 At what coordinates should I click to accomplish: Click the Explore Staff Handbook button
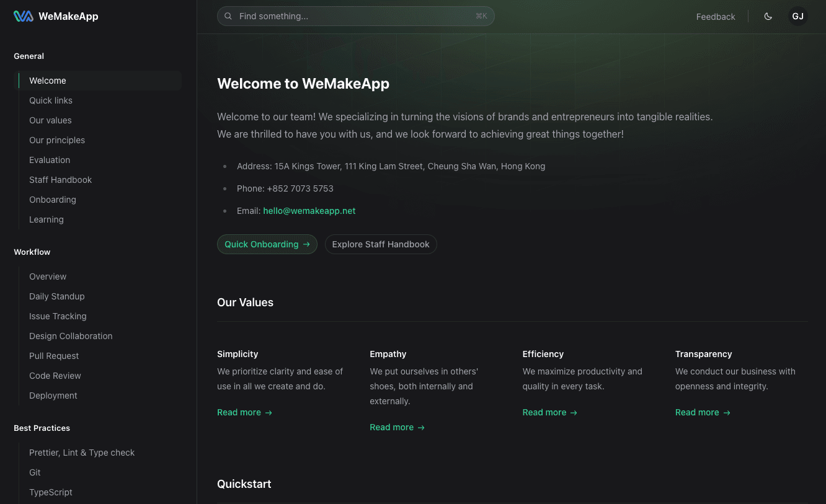[x=381, y=244]
